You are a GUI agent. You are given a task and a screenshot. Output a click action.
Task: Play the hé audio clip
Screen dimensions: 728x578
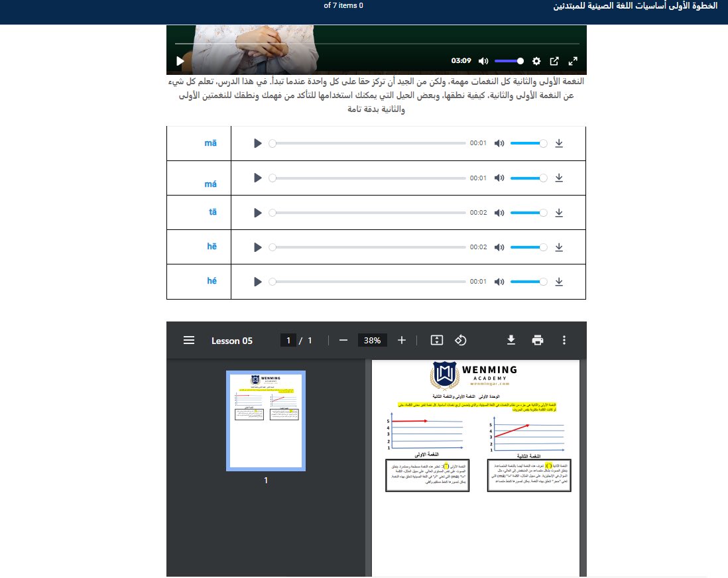258,282
